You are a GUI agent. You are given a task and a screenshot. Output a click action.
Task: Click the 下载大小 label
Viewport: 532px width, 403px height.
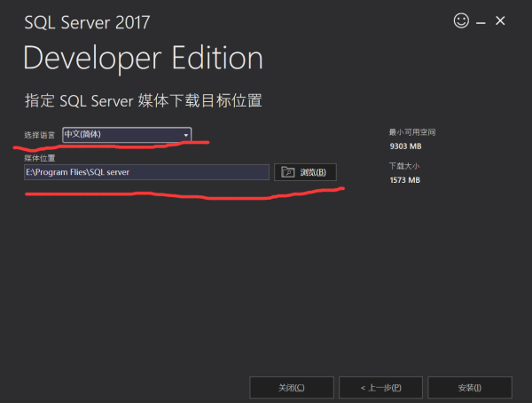404,166
